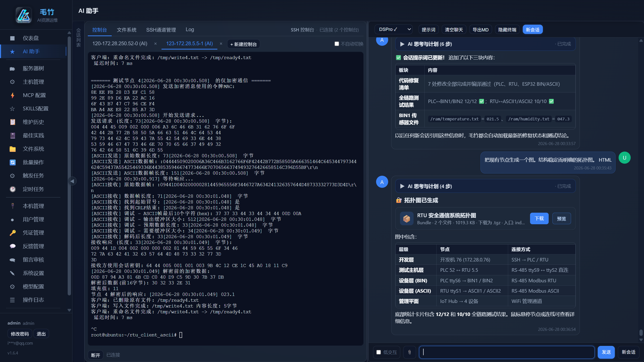Click the 修改密码 button
This screenshot has height=362, width=644.
20,334
